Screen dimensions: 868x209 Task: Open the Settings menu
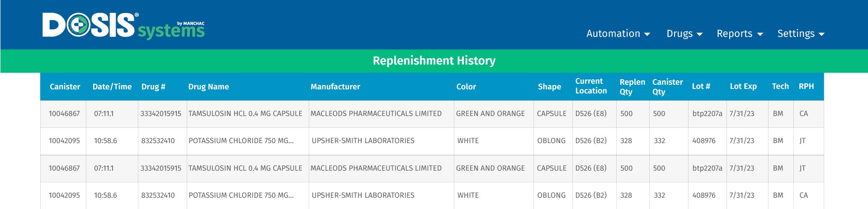(801, 34)
